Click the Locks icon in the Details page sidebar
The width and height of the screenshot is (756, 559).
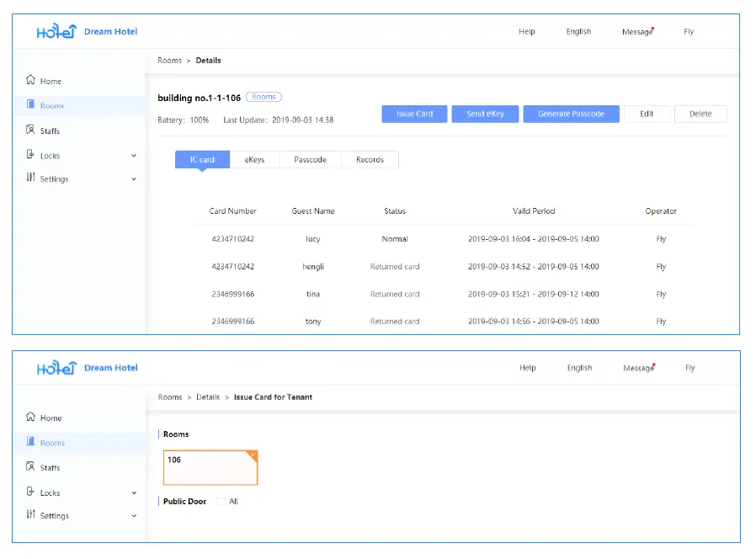[x=30, y=155]
